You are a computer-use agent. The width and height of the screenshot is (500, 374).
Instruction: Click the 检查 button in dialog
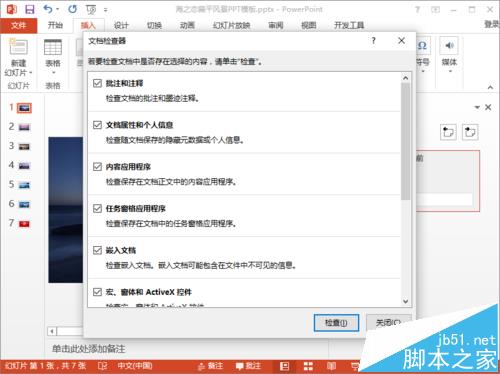[336, 323]
